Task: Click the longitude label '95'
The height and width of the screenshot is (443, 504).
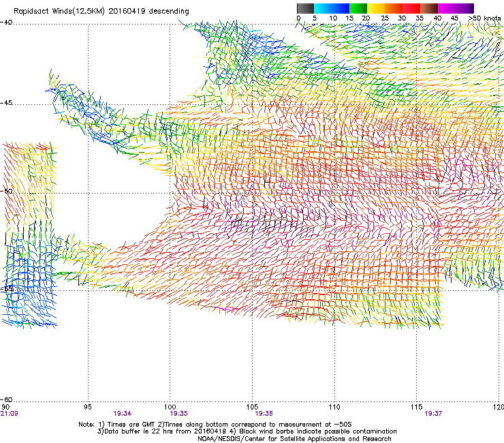Action: [x=87, y=407]
